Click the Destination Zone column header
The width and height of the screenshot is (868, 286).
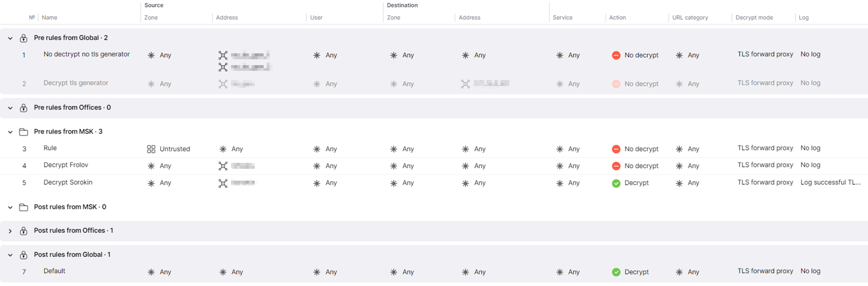[x=394, y=18]
